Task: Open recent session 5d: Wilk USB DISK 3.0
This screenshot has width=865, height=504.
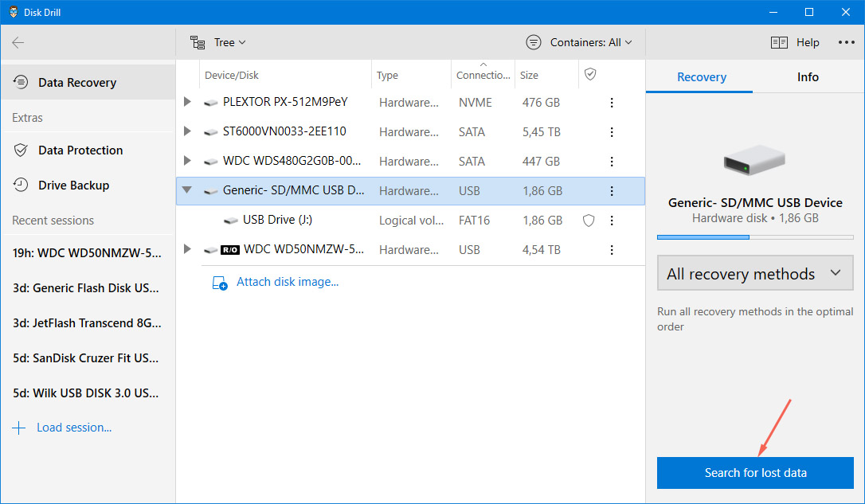Action: click(x=87, y=393)
